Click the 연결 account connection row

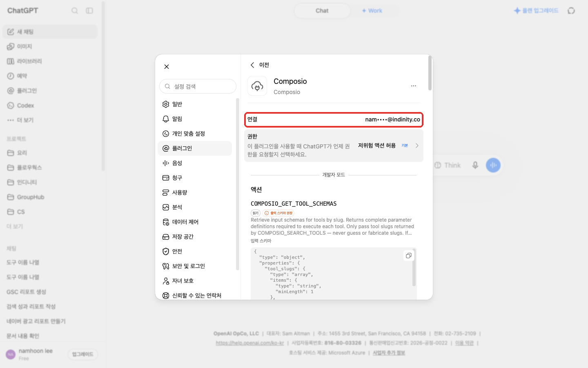[x=334, y=119]
